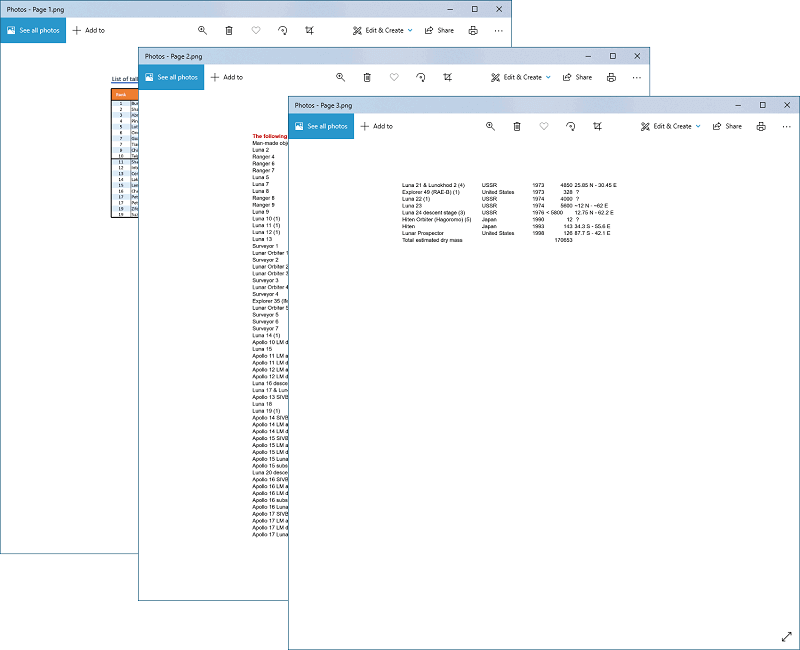Enter full screen using the bottom-right arrow icon
Image resolution: width=800 pixels, height=650 pixels.
click(786, 637)
